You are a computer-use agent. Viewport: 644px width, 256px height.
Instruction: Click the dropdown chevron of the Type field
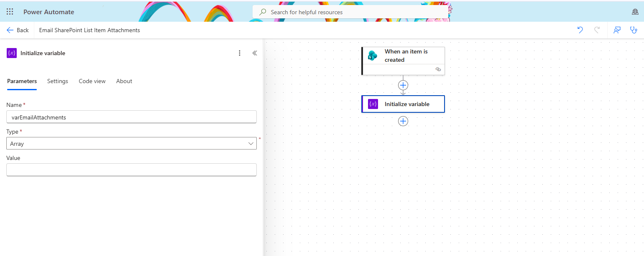pyautogui.click(x=251, y=143)
